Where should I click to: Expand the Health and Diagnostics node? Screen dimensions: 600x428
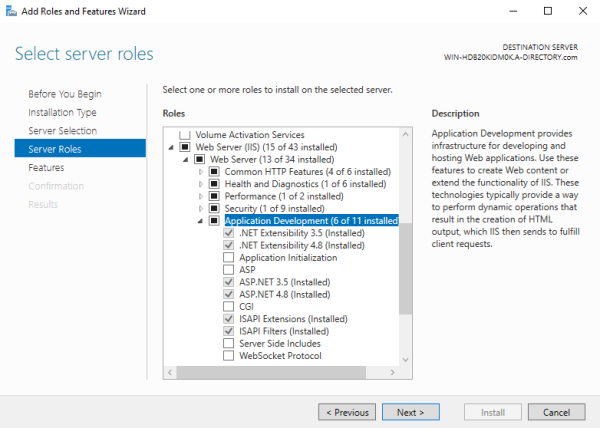coord(201,184)
